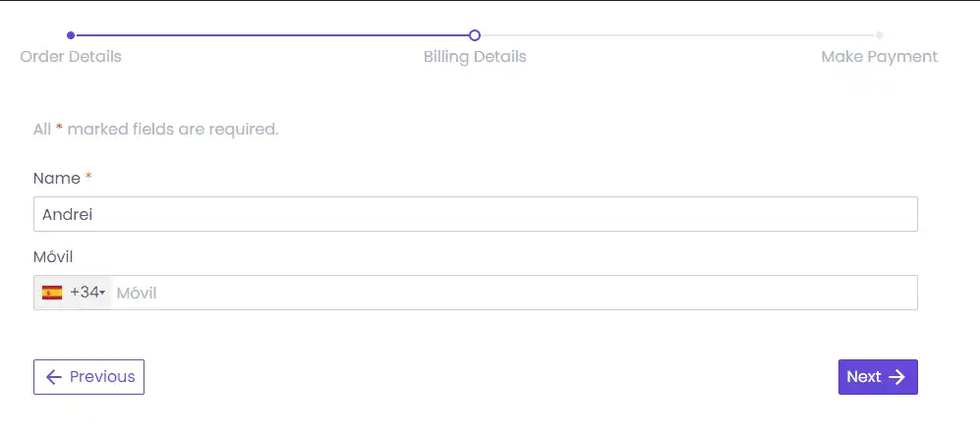Click the grey progress line before Make Payment
This screenshot has width=980, height=434.
(678, 35)
